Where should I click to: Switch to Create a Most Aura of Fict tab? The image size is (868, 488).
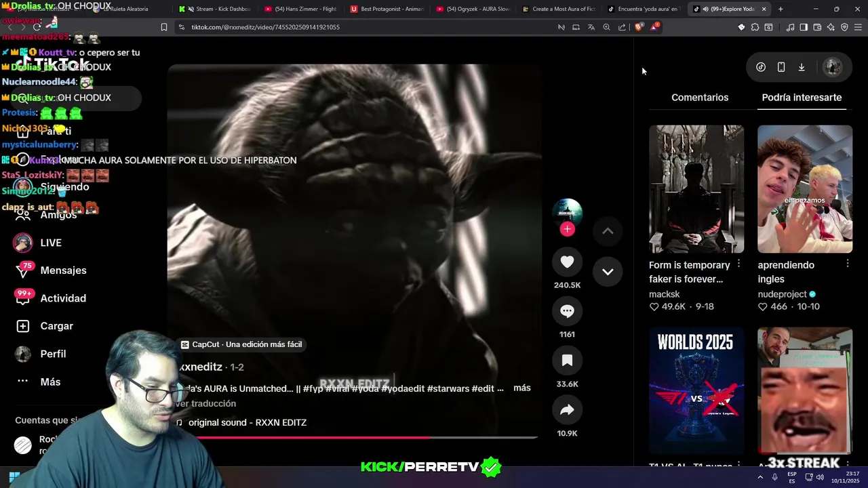559,9
